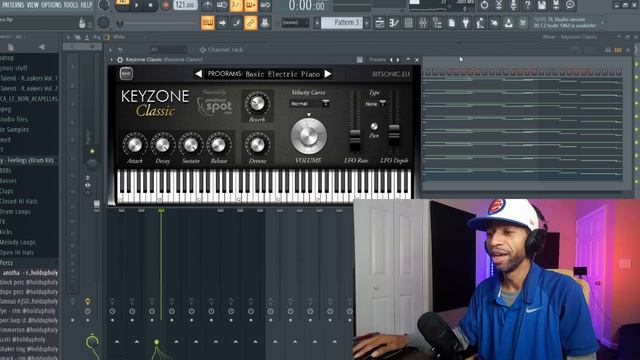This screenshot has width=640, height=360.
Task: Toggle blend recording overdub button
Action: coord(251,5)
